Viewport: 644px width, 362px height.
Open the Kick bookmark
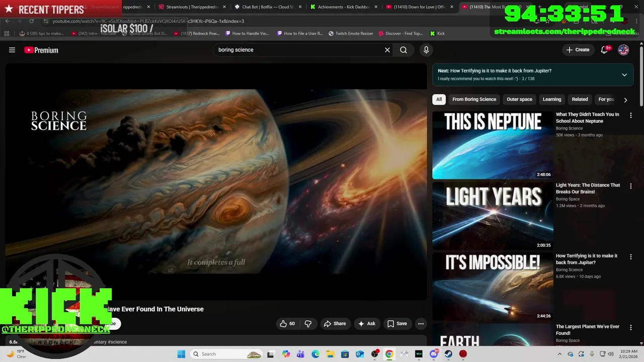437,34
